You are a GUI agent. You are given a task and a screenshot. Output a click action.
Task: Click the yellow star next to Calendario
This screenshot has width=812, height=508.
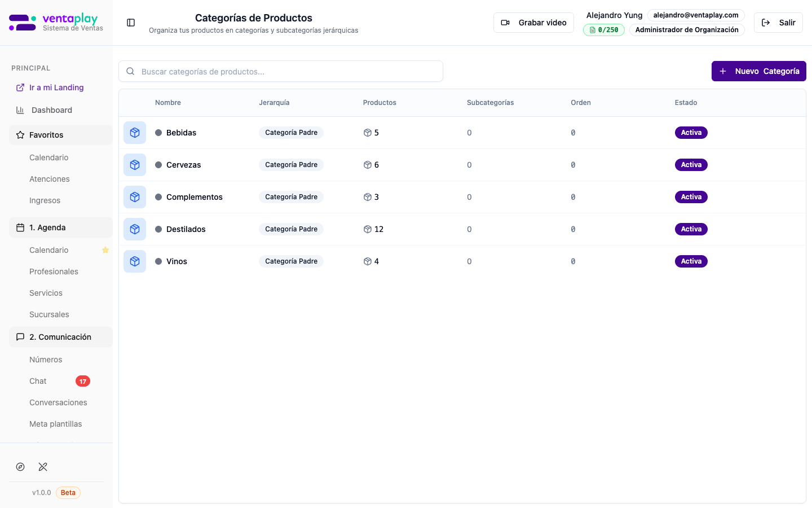[x=105, y=250]
